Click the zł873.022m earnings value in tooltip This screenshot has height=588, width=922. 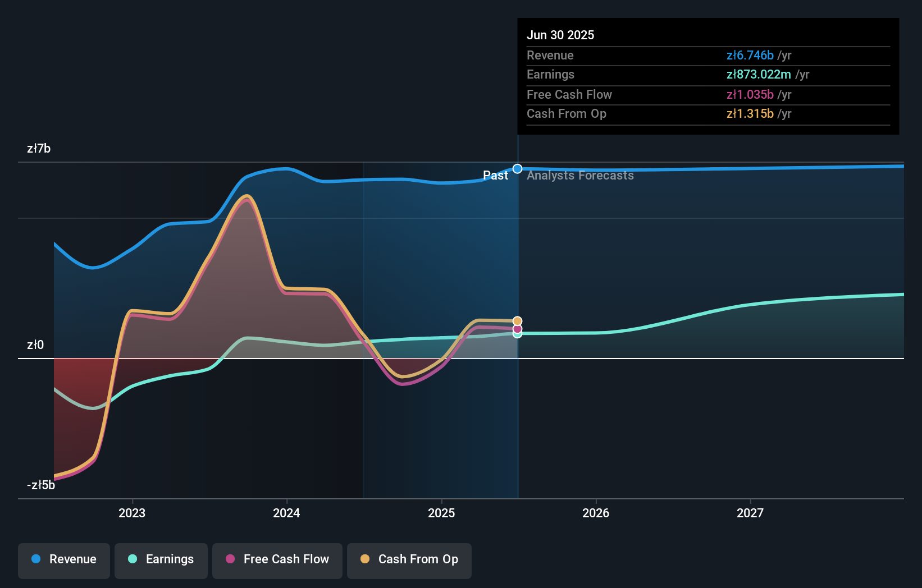click(x=759, y=74)
